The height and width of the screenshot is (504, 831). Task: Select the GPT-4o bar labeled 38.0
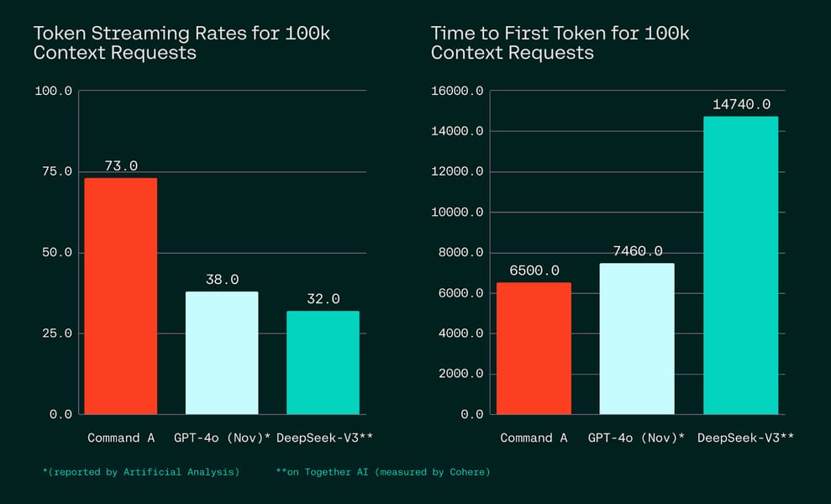tap(222, 353)
